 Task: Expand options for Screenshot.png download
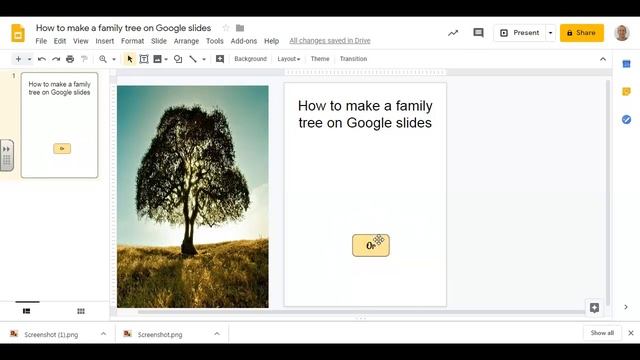tap(217, 334)
